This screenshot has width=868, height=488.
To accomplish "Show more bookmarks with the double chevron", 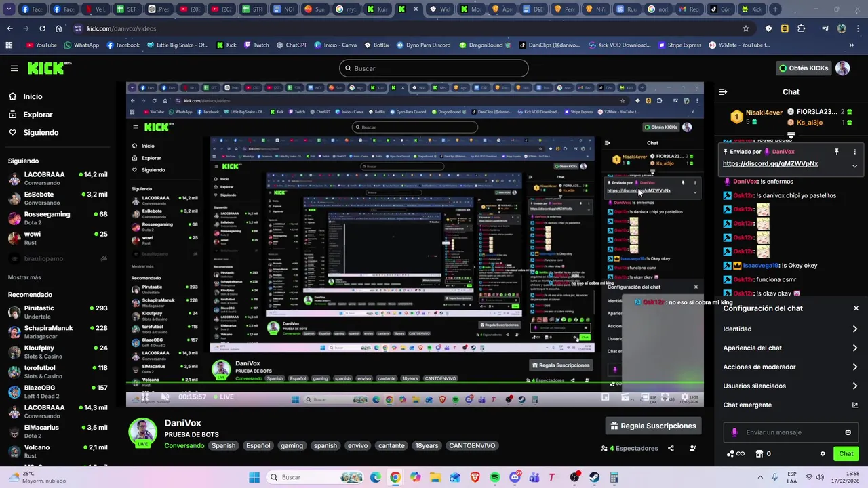I will coord(852,45).
